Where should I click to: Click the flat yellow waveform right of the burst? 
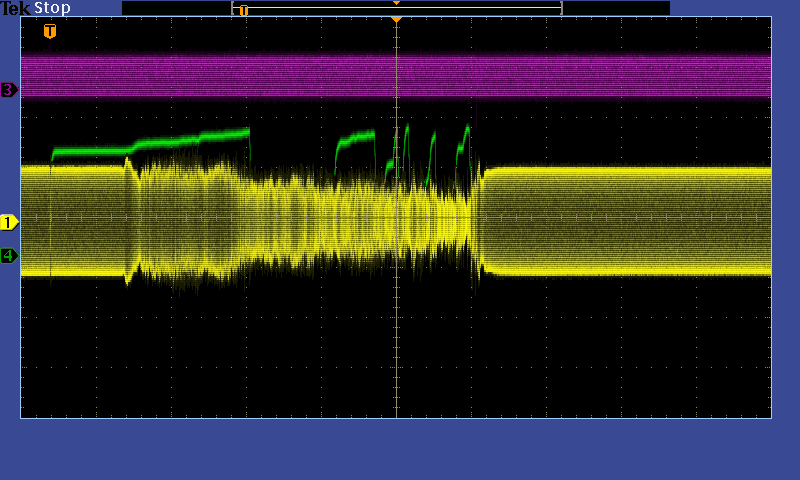(x=630, y=220)
